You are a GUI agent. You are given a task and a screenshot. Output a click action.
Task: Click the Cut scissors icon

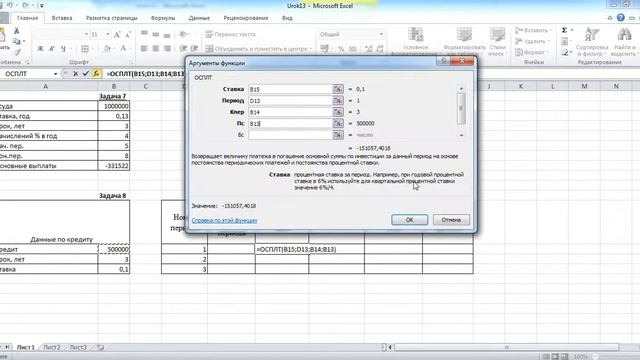tap(17, 31)
